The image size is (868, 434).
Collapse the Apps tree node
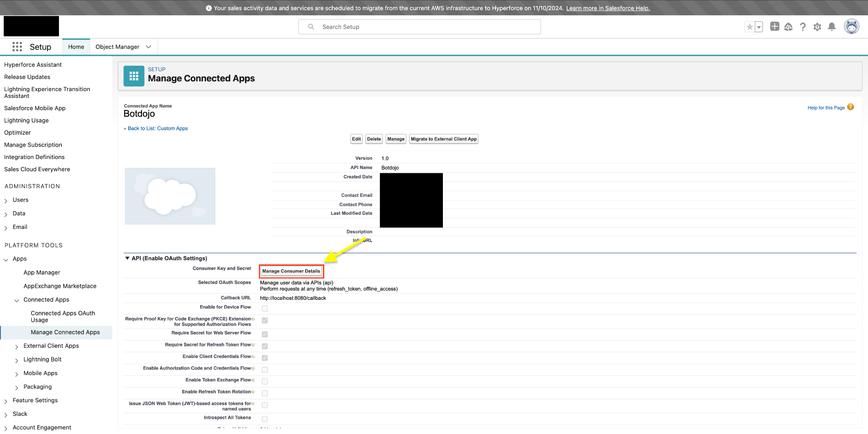6,259
